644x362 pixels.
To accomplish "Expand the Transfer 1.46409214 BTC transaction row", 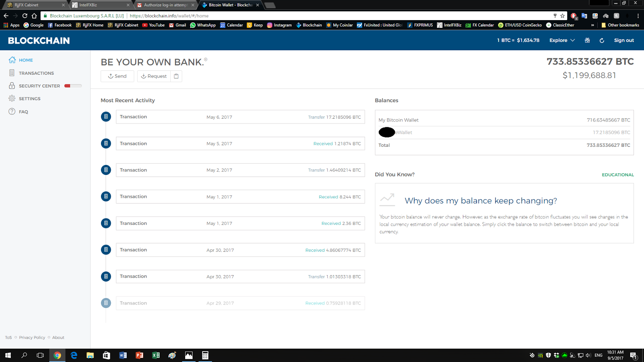I will point(240,170).
